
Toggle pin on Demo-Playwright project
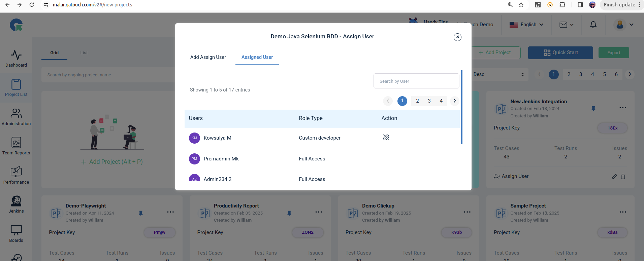(141, 213)
